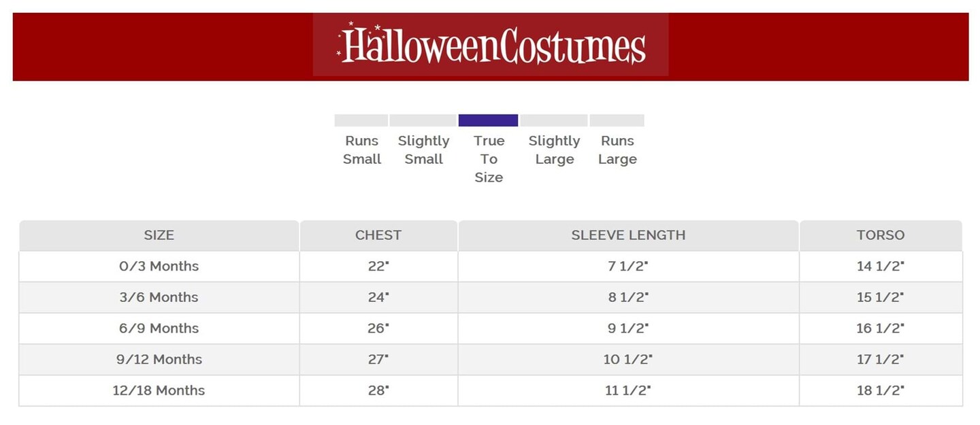Select the highlighted purple True To Size bar
Viewport: 980px width, 425px height.
point(488,120)
